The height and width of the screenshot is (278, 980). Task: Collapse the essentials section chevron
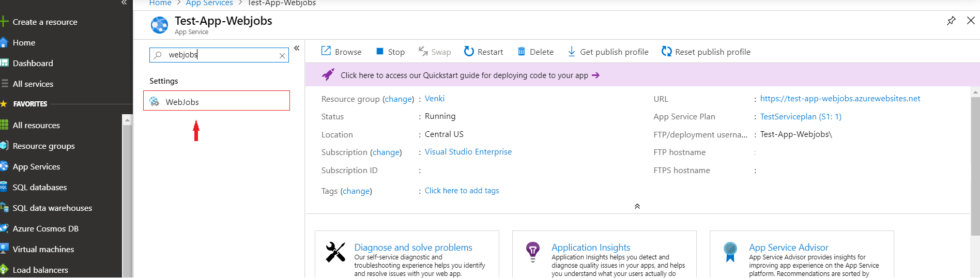click(x=637, y=206)
